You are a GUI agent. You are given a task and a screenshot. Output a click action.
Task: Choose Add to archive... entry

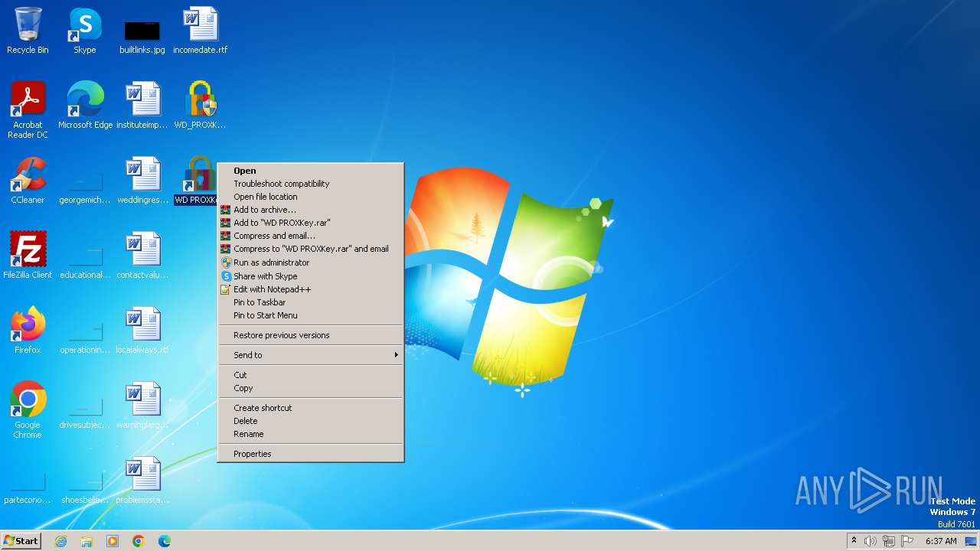(x=310, y=210)
